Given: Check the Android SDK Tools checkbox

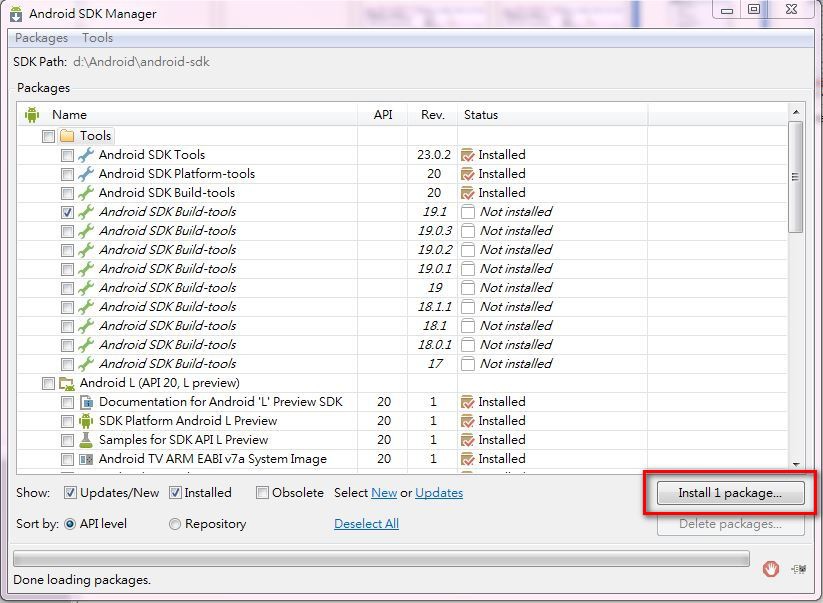Looking at the screenshot, I should 67,155.
